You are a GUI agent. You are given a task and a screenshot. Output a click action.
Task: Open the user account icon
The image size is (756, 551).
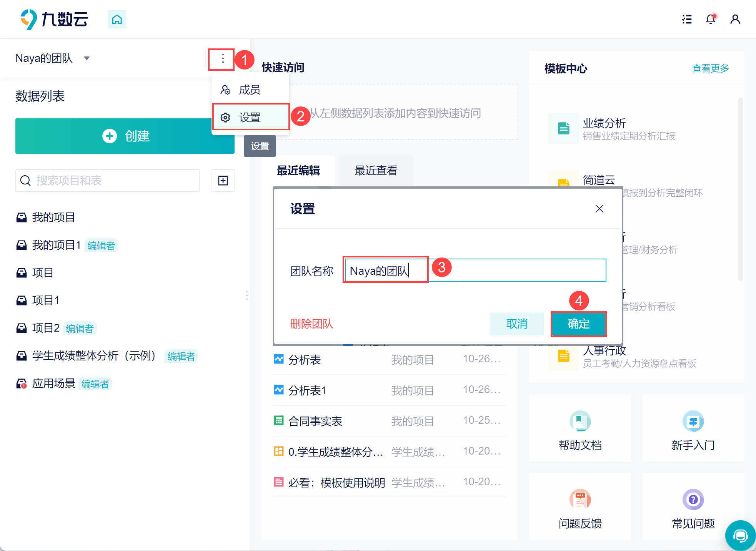735,19
